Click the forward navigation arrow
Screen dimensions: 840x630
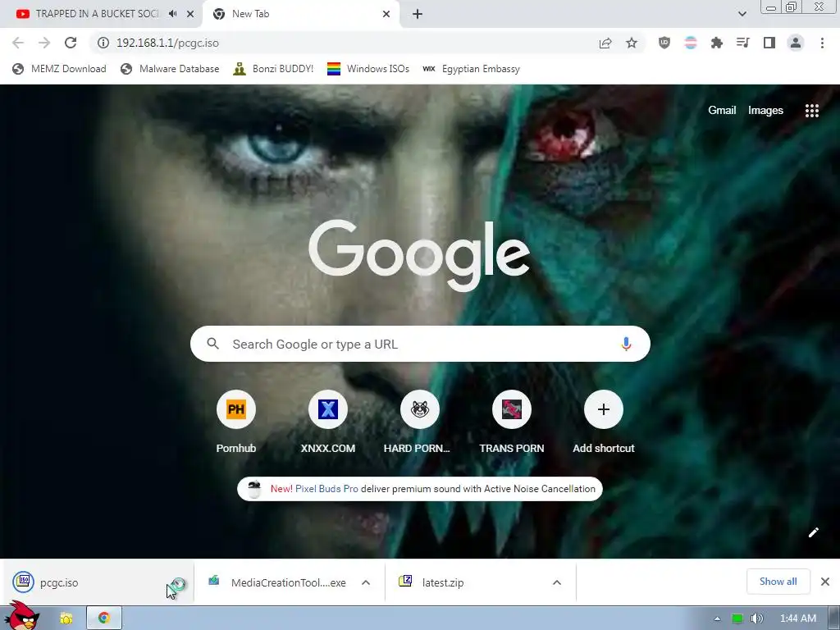pos(44,43)
